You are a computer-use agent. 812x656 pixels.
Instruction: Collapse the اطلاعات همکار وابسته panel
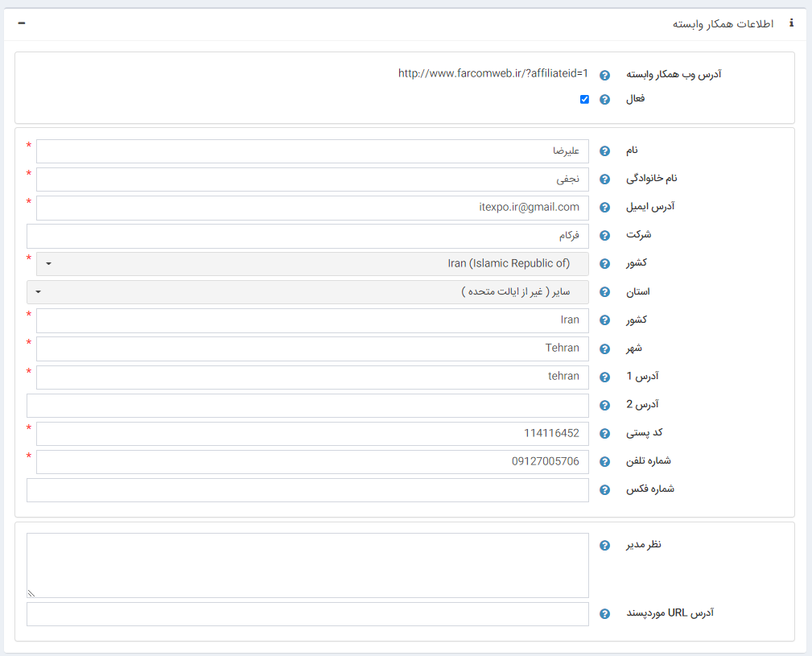coord(22,23)
